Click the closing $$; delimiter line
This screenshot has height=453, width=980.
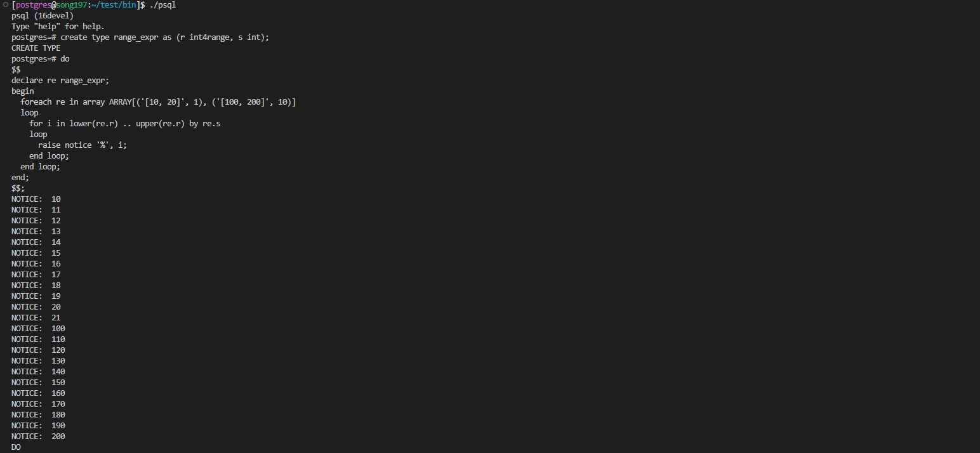pyautogui.click(x=18, y=188)
